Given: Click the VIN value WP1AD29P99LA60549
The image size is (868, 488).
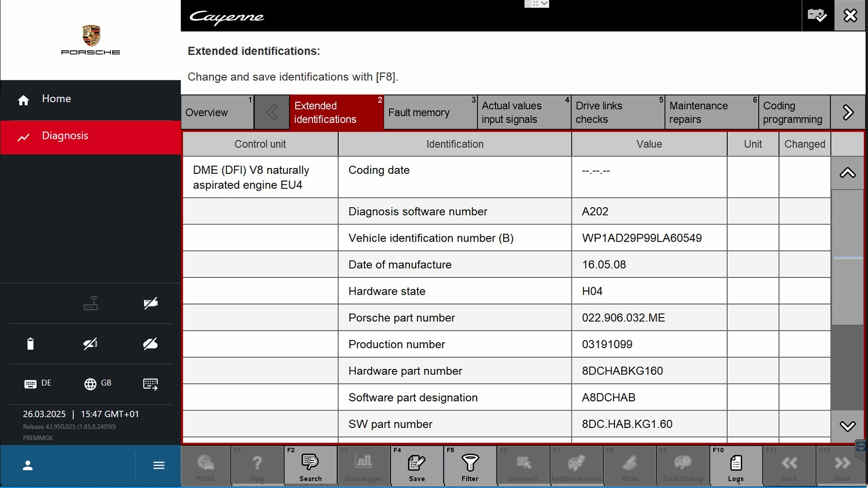Looking at the screenshot, I should pos(642,238).
